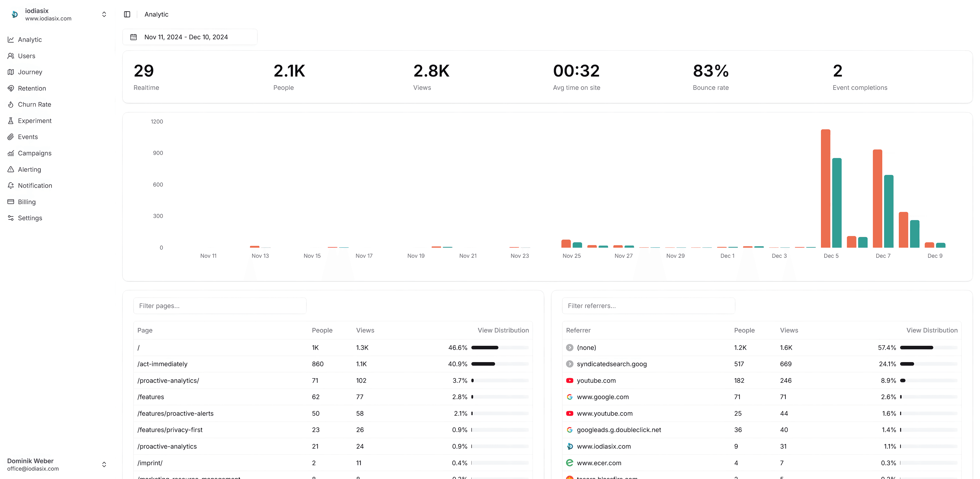Expand the iodiasix account switcher chevron
The height and width of the screenshot is (479, 980).
[x=104, y=14]
